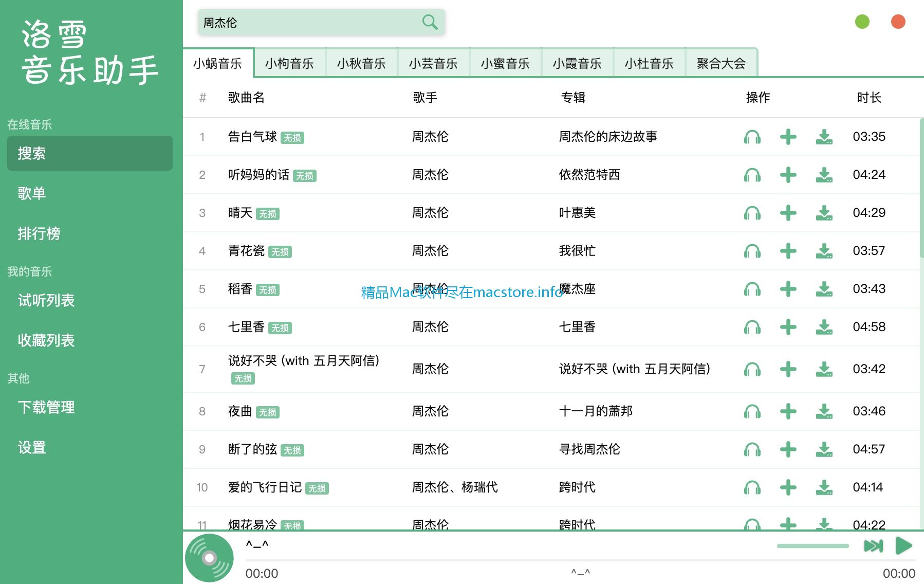Image resolution: width=924 pixels, height=584 pixels.
Task: Download the song 稻香
Action: [x=824, y=289]
